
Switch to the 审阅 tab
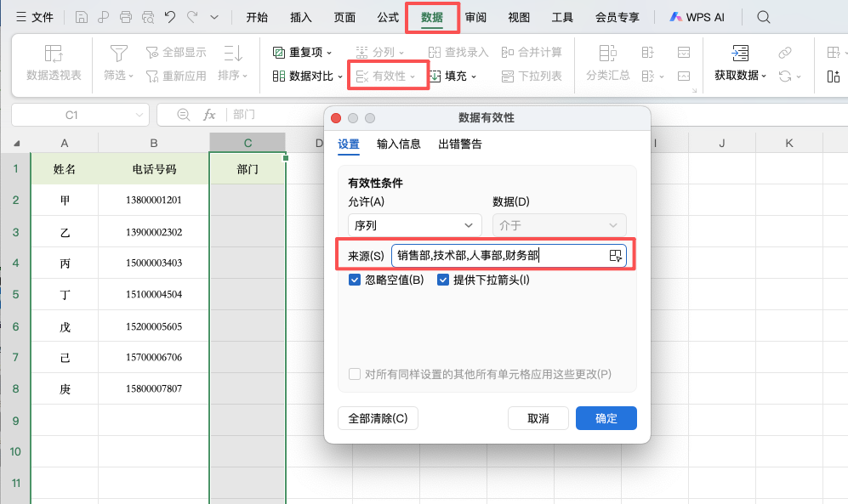[475, 17]
